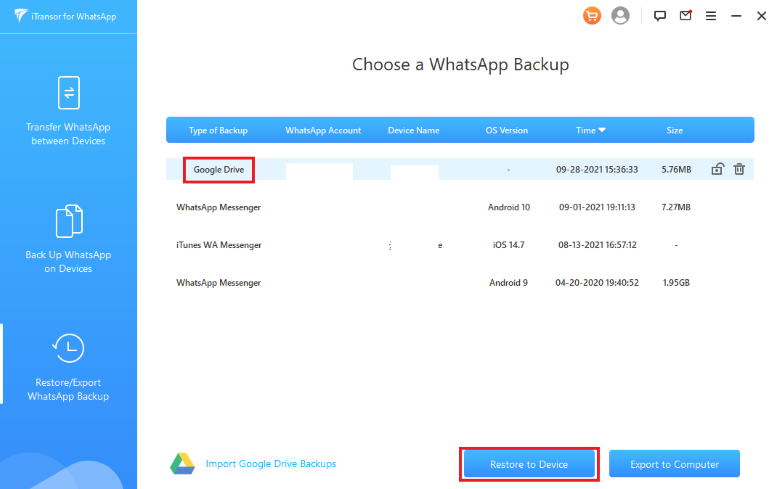Sort backups by Time column arrow
The width and height of the screenshot is (780, 489).
click(x=602, y=131)
